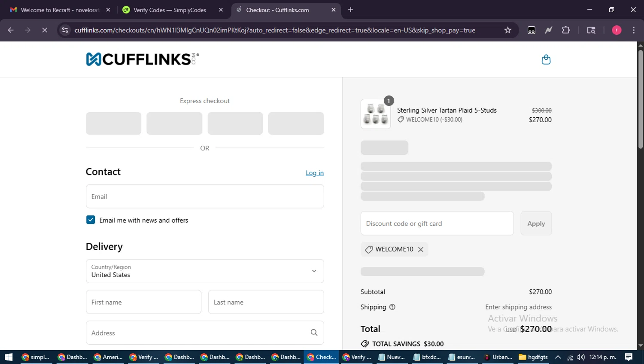Open the Extensions puzzle-piece menu
The height and width of the screenshot is (364, 644).
pos(566,30)
